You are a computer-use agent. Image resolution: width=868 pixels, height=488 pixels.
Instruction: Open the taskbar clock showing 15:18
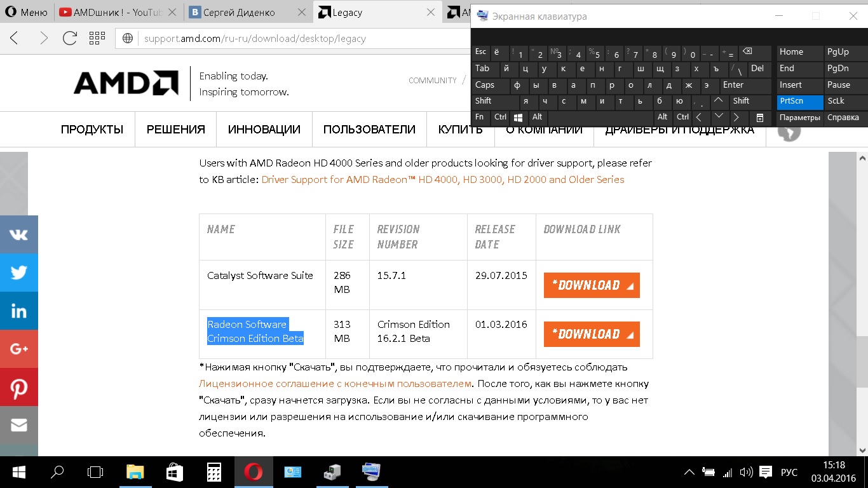pyautogui.click(x=833, y=471)
